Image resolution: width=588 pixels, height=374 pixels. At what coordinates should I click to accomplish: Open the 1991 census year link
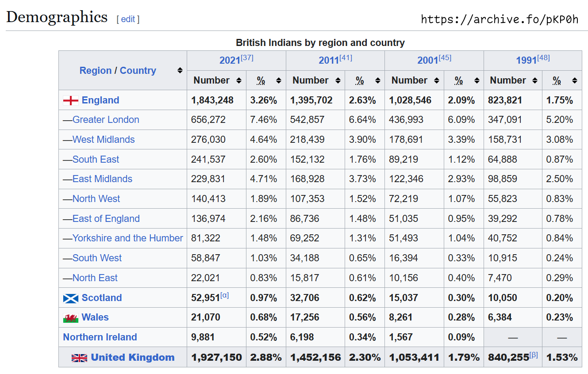tap(526, 60)
